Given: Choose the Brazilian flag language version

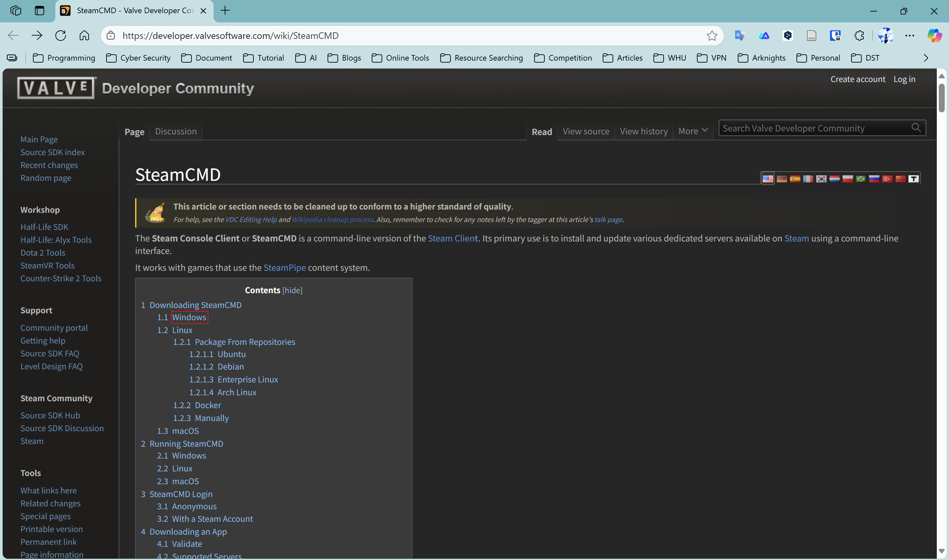Looking at the screenshot, I should (861, 179).
